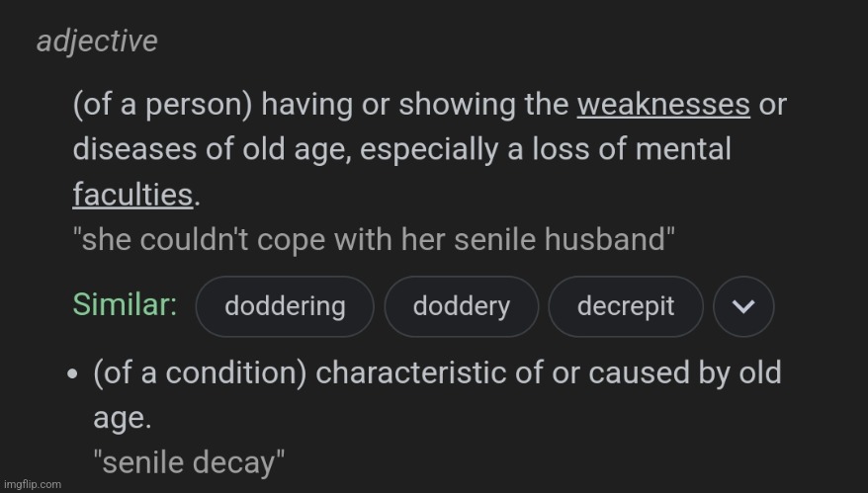Screen dimensions: 868x493
Task: Click the bullet point before second definition
Action: [72, 373]
